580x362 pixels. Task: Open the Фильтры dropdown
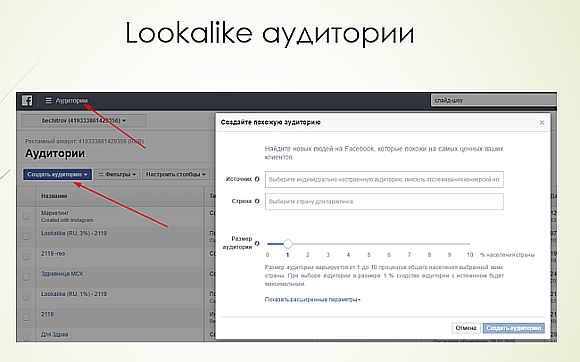click(x=117, y=174)
